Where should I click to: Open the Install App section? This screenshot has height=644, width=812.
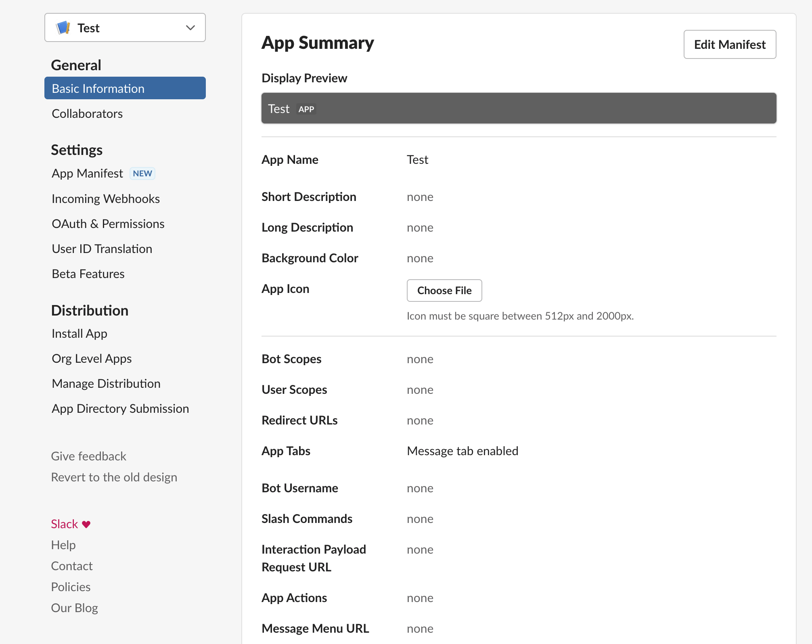79,333
